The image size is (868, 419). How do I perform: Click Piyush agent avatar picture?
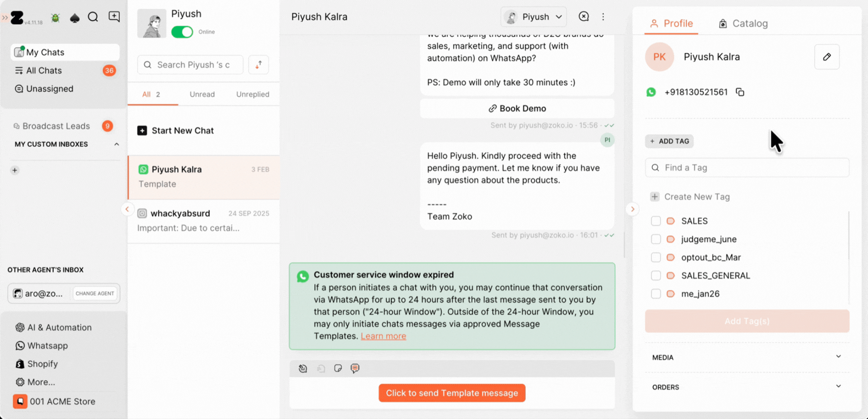pos(151,23)
